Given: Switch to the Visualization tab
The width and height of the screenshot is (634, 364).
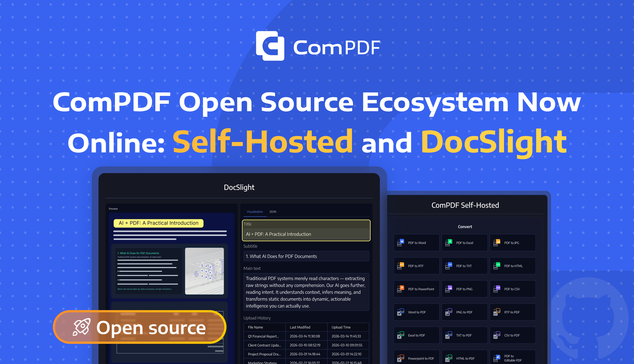Looking at the screenshot, I should click(255, 212).
